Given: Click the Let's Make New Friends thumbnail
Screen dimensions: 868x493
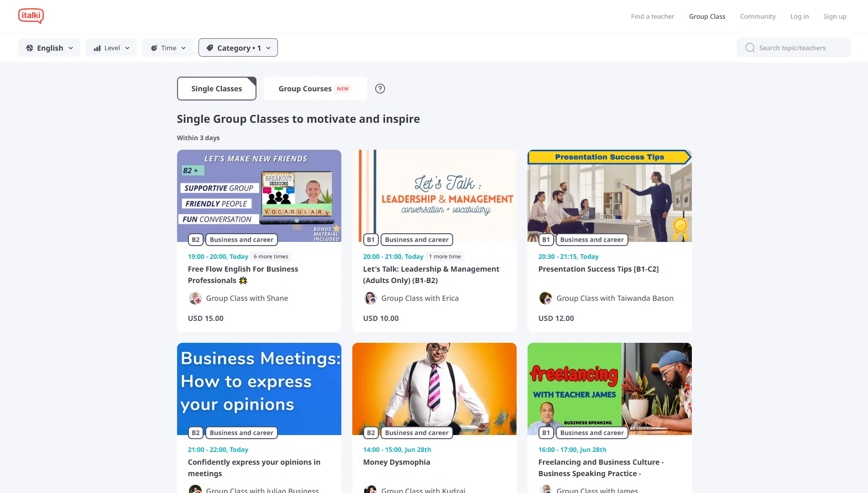Looking at the screenshot, I should tap(259, 196).
